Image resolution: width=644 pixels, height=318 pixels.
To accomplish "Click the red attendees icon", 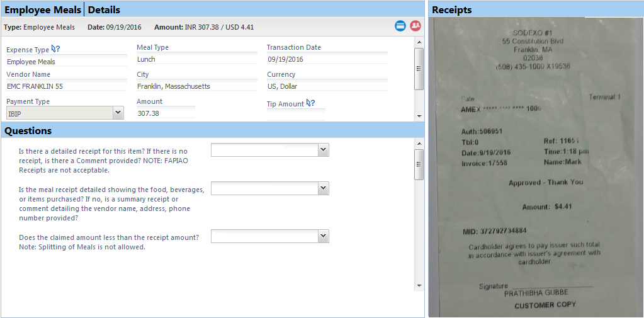I will pyautogui.click(x=415, y=26).
